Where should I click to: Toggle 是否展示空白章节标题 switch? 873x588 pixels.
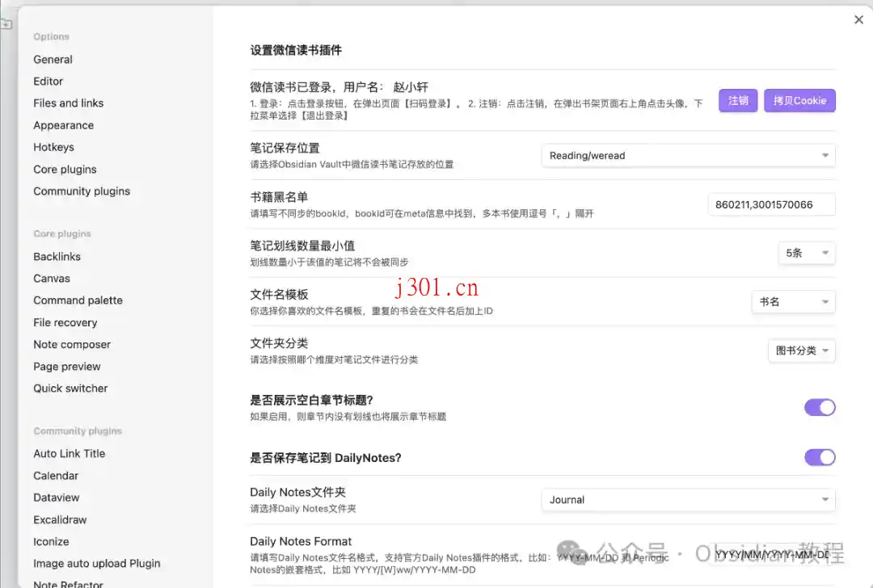tap(820, 408)
